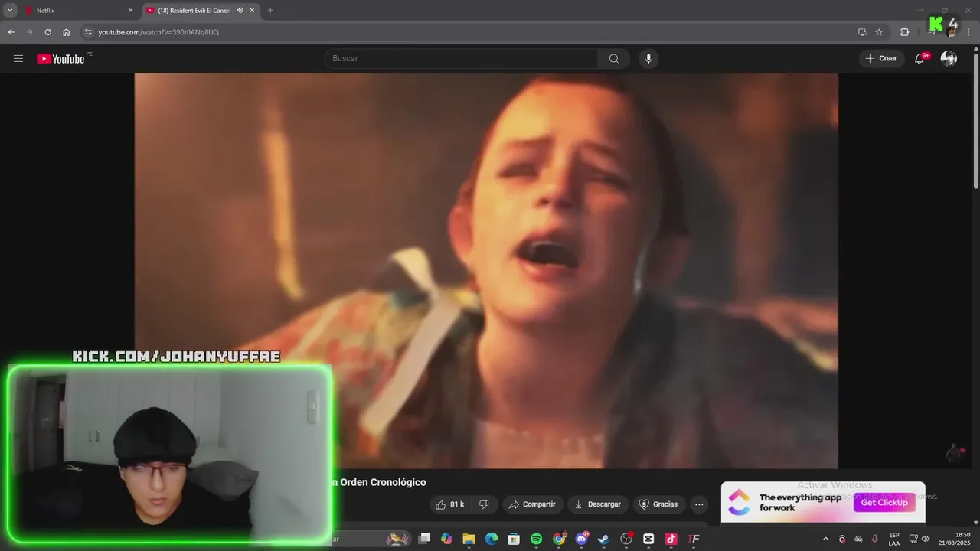Open Spotify from taskbar
The height and width of the screenshot is (551, 980).
coord(536,539)
